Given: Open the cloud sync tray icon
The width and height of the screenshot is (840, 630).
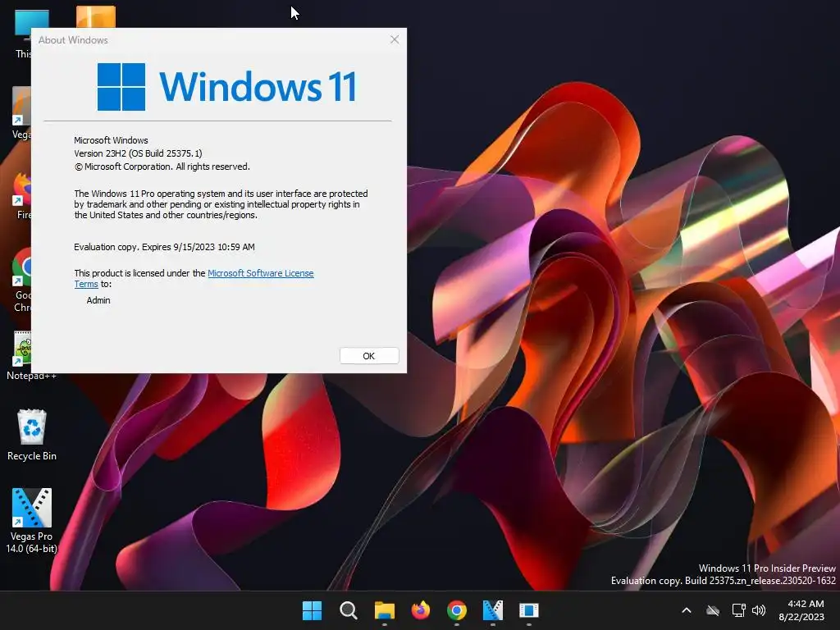Looking at the screenshot, I should point(713,610).
